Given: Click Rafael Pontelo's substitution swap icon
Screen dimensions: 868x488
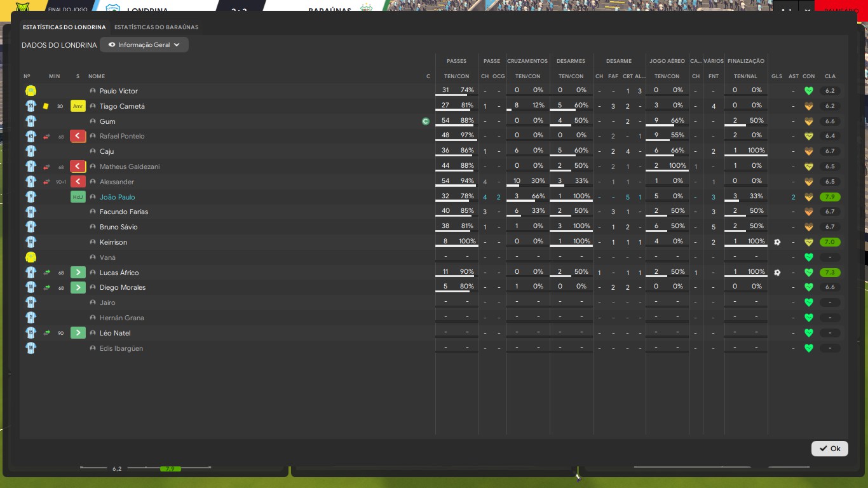Looking at the screenshot, I should coord(46,137).
